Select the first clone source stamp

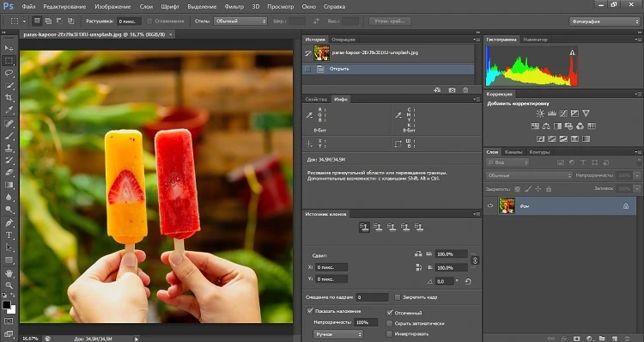[x=364, y=228]
